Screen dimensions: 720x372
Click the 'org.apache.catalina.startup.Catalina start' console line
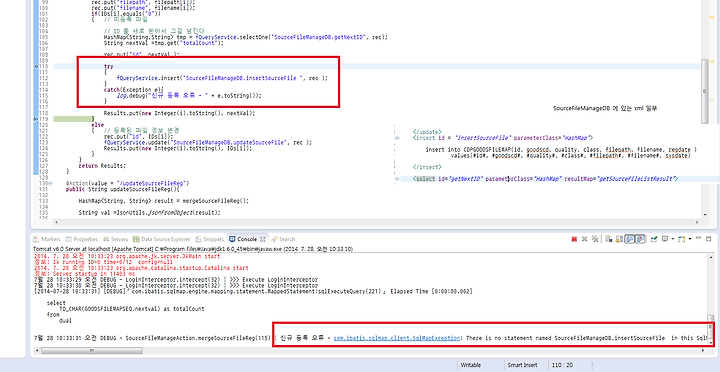141,267
